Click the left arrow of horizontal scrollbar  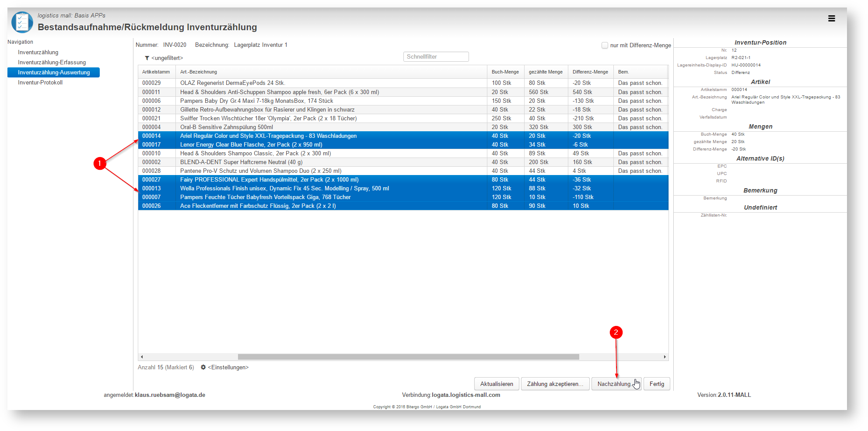pyautogui.click(x=142, y=357)
